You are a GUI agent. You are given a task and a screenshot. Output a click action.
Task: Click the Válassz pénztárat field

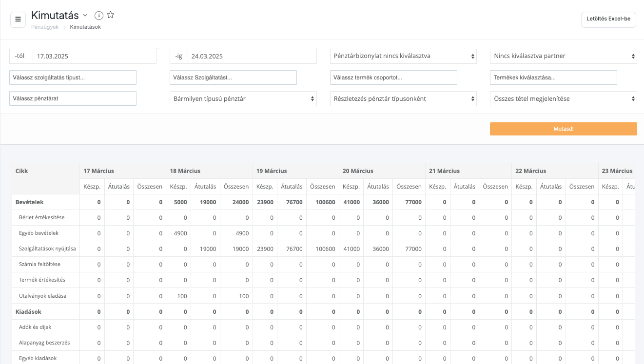coord(73,99)
